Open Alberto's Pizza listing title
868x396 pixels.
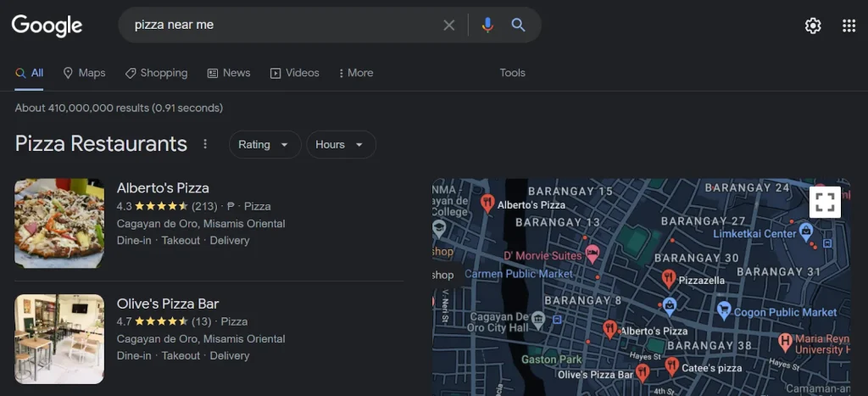(163, 188)
